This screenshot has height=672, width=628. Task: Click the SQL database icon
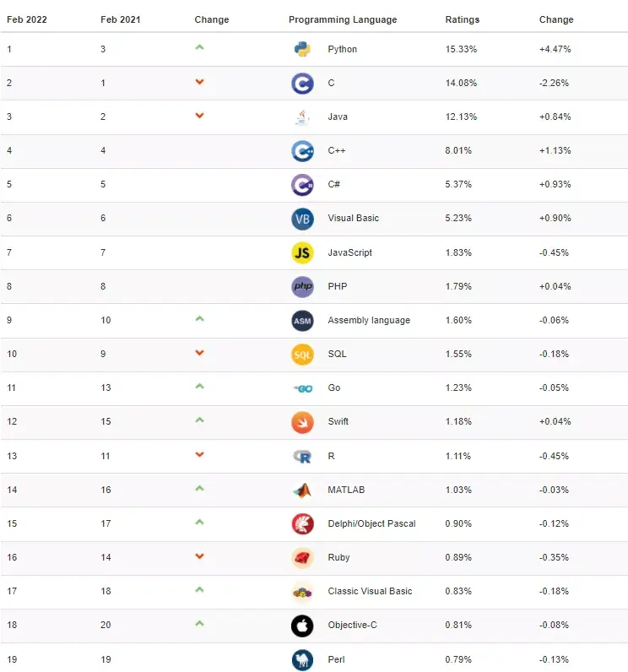pyautogui.click(x=302, y=354)
